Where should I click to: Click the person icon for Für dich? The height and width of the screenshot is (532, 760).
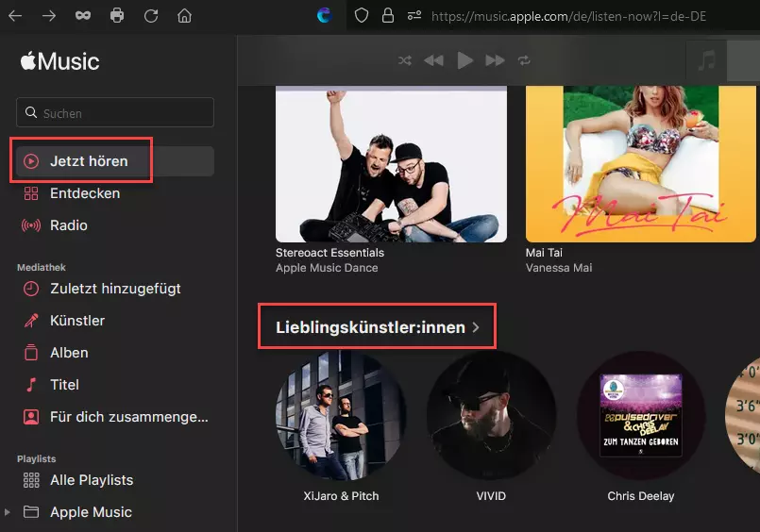coord(31,416)
